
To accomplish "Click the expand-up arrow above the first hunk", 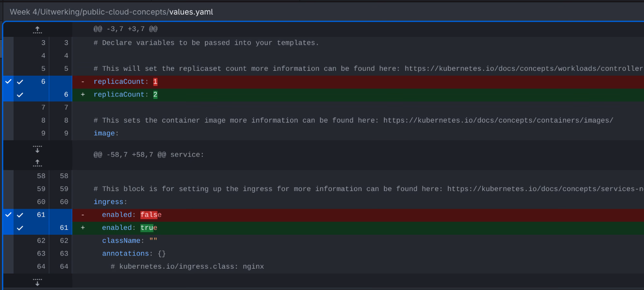I will coord(37,29).
